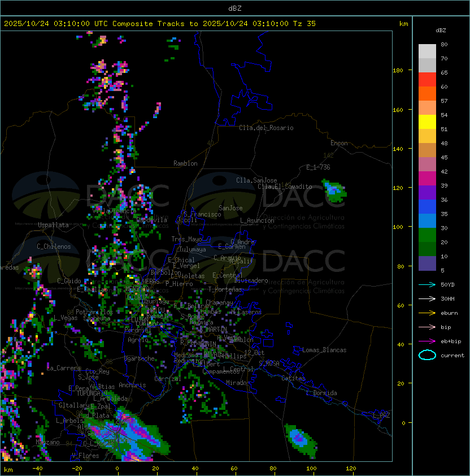The width and height of the screenshot is (470, 476).
Task: Click the 'E_1-736' place label
Action: 318,167
